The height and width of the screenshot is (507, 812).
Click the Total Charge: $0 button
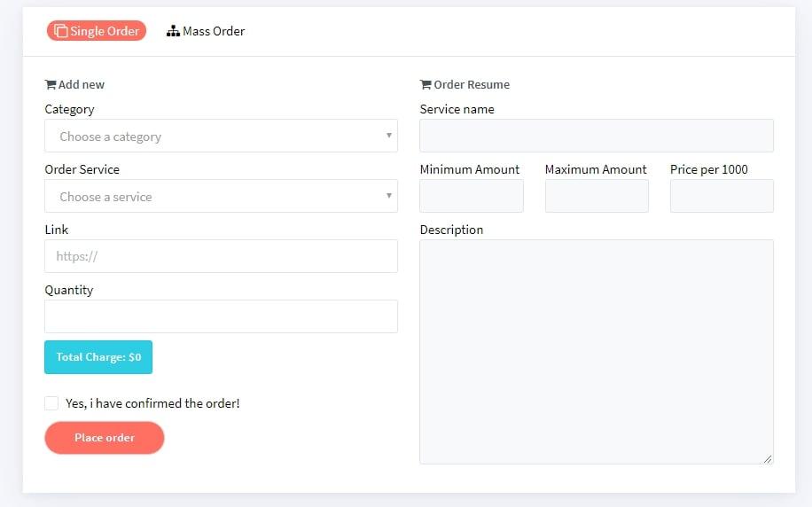[98, 357]
